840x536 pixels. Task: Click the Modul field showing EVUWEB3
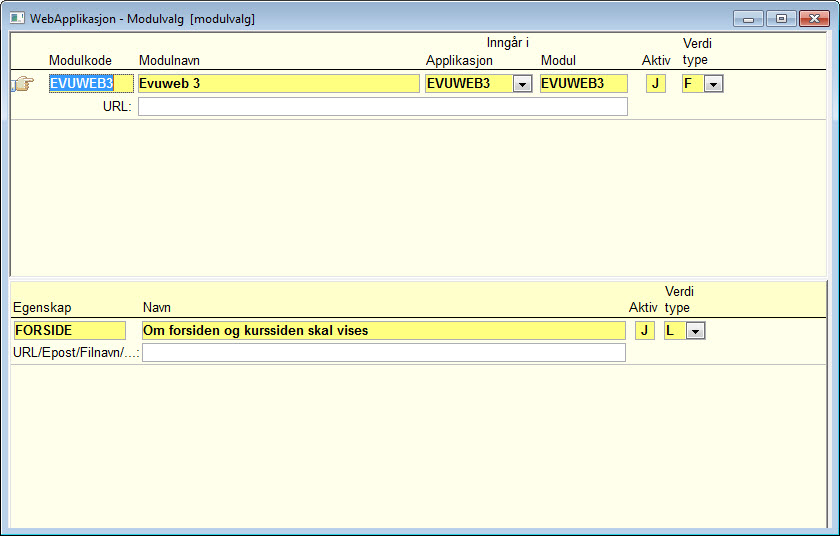[583, 84]
